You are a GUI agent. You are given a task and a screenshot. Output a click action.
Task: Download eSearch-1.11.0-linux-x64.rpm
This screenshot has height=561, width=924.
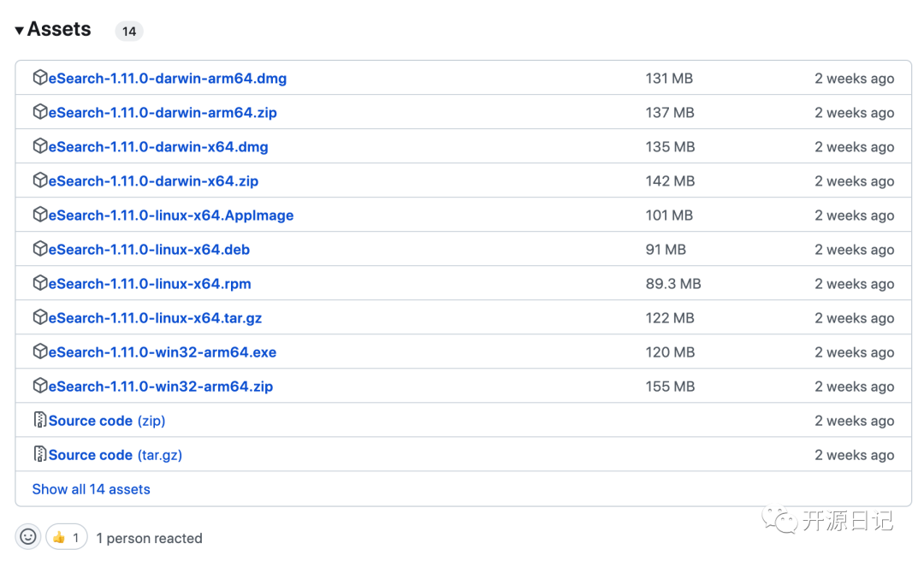[150, 283]
